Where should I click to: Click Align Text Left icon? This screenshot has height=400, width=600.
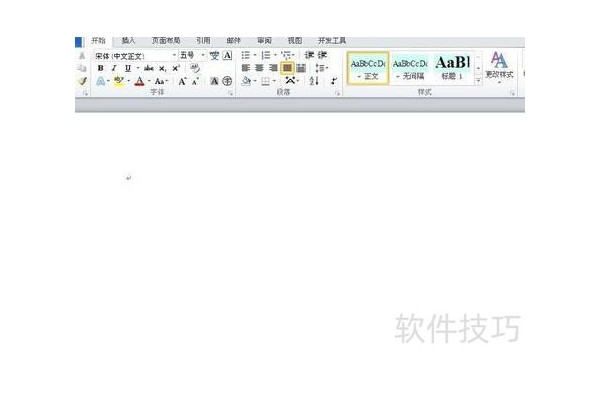click(x=246, y=68)
